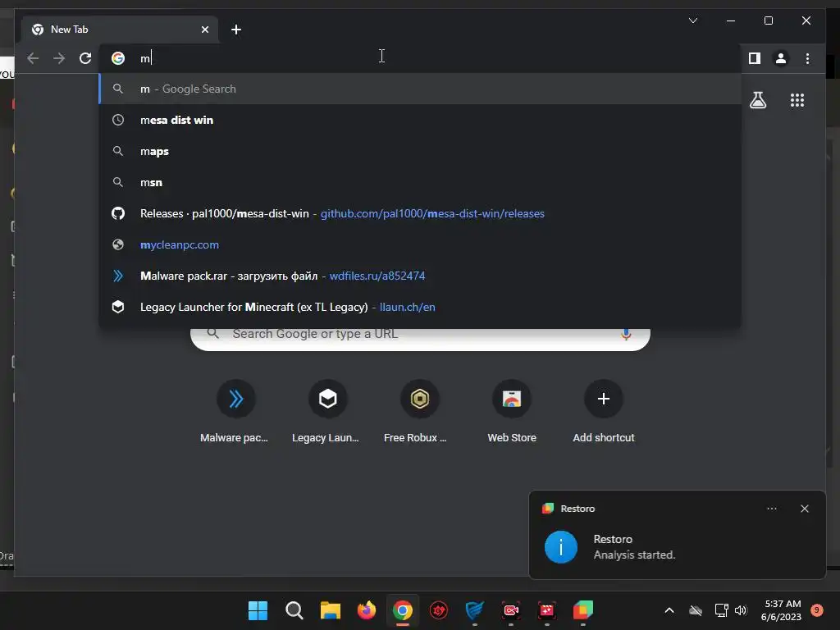840x630 pixels.
Task: Click the cloud sync tray icon
Action: (696, 610)
